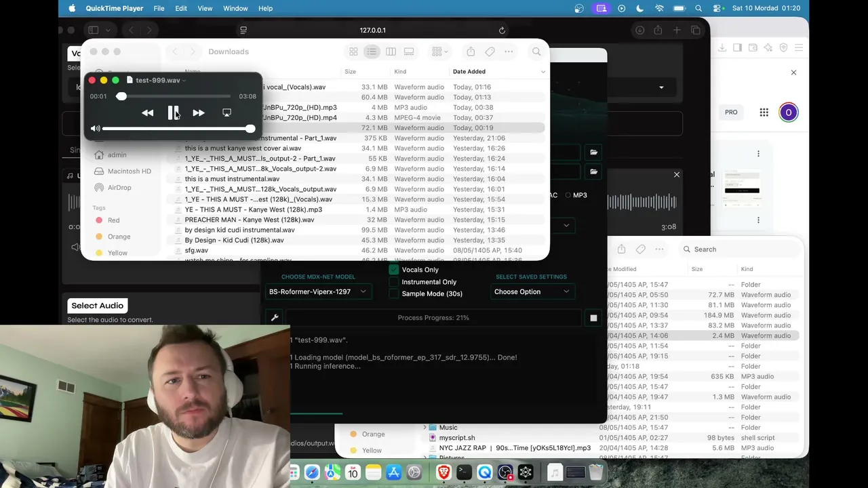Switch Downloads window to gallery view
The width and height of the screenshot is (868, 488).
point(409,52)
